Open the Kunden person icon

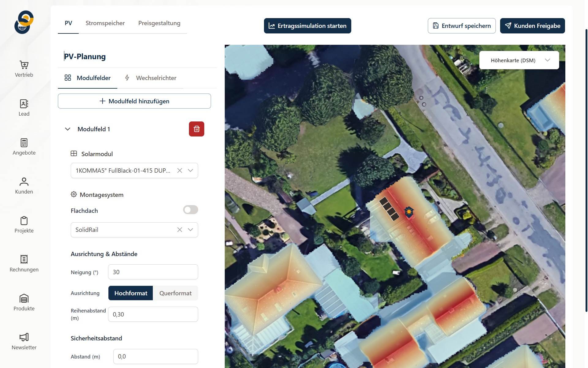pos(24,182)
